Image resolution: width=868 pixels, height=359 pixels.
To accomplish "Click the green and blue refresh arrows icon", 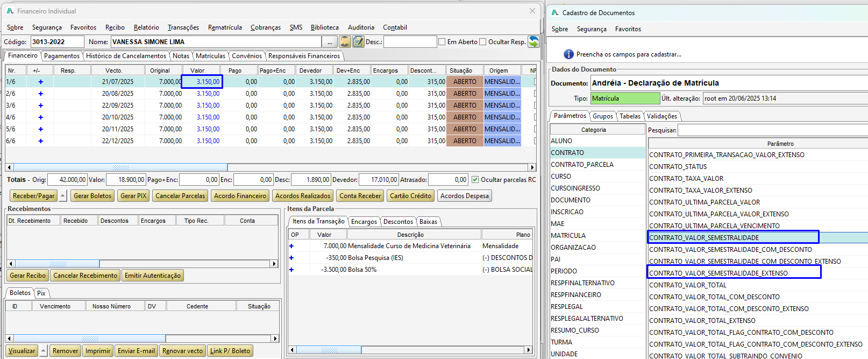I will [533, 42].
